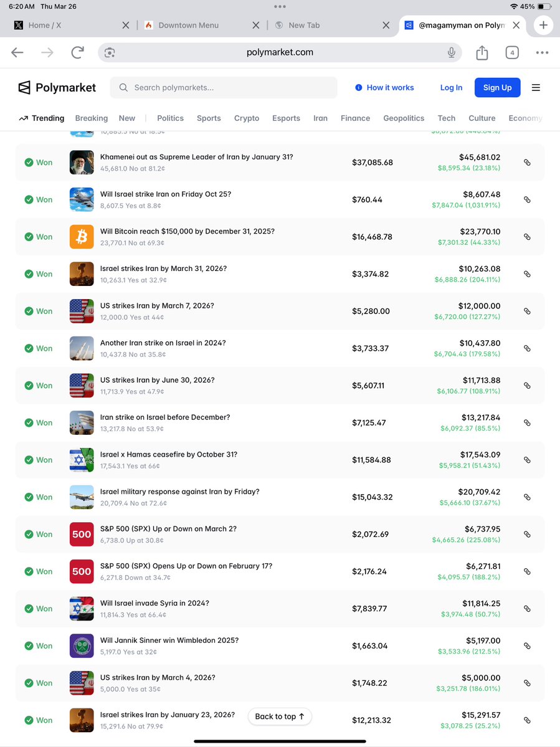Screen dimensions: 560x747
Task: Open the share sheet icon
Action: point(482,52)
